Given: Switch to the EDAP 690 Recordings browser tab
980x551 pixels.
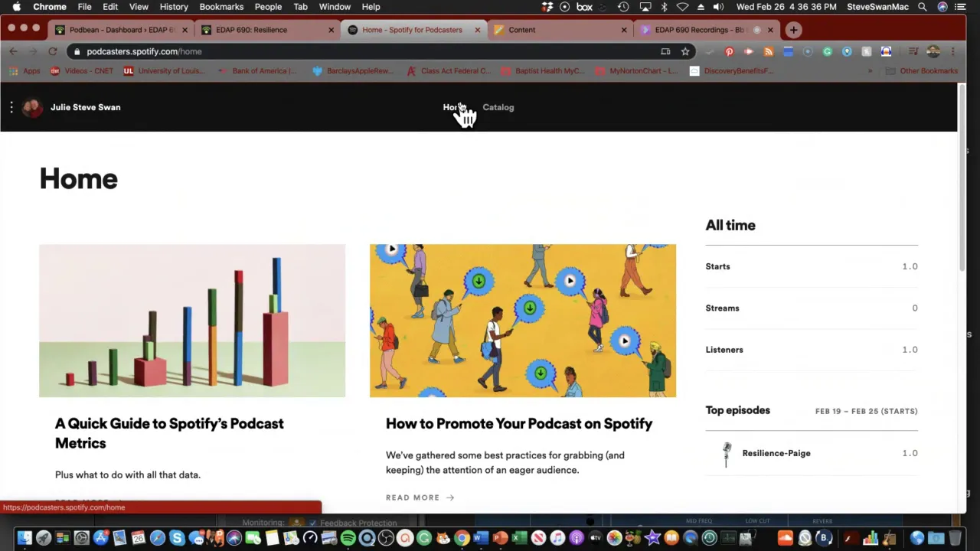Looking at the screenshot, I should pyautogui.click(x=705, y=30).
